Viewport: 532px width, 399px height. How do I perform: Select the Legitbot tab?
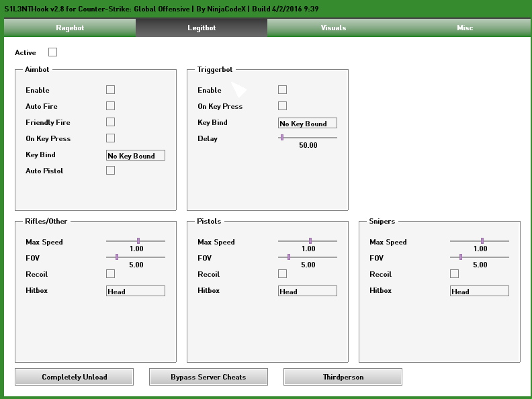click(x=202, y=28)
